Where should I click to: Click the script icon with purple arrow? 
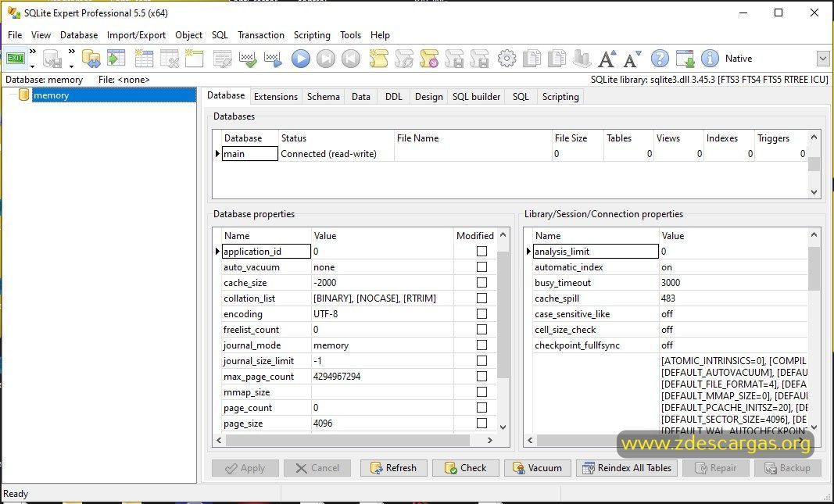pyautogui.click(x=429, y=59)
